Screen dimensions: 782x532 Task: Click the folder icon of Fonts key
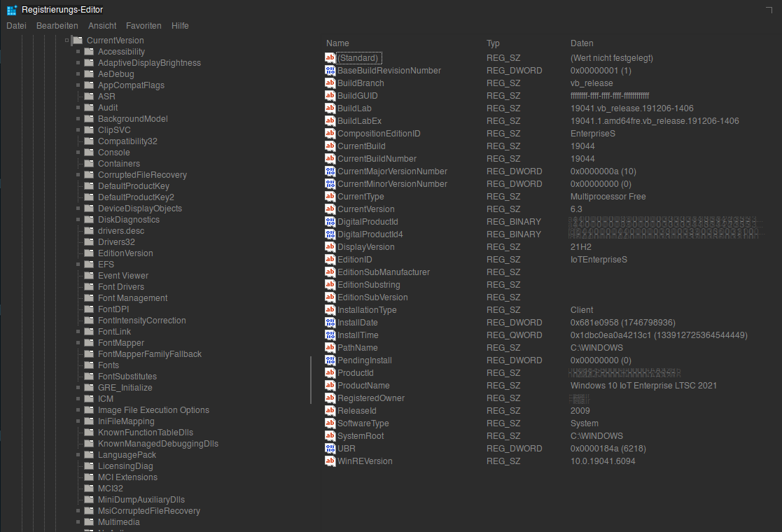[90, 365]
